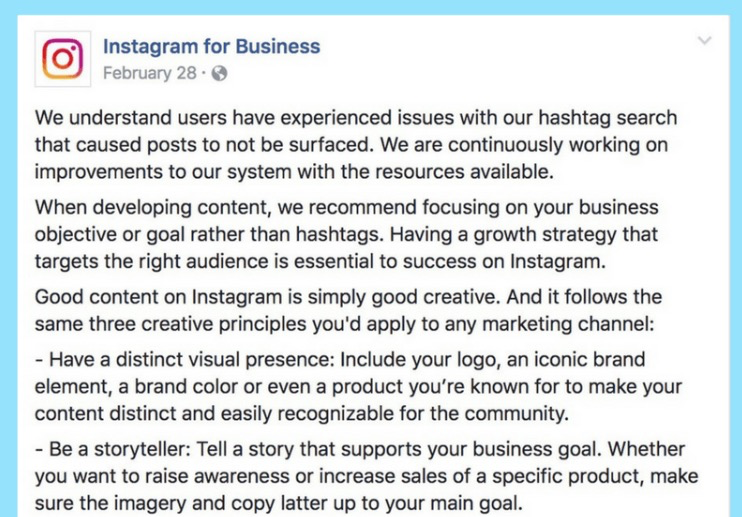The width and height of the screenshot is (742, 517).
Task: Click the Instagram logo profile picture
Action: click(62, 59)
